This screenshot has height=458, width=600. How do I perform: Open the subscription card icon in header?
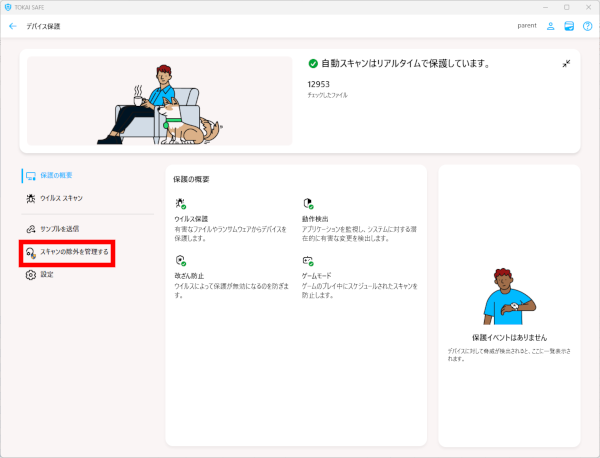point(569,26)
